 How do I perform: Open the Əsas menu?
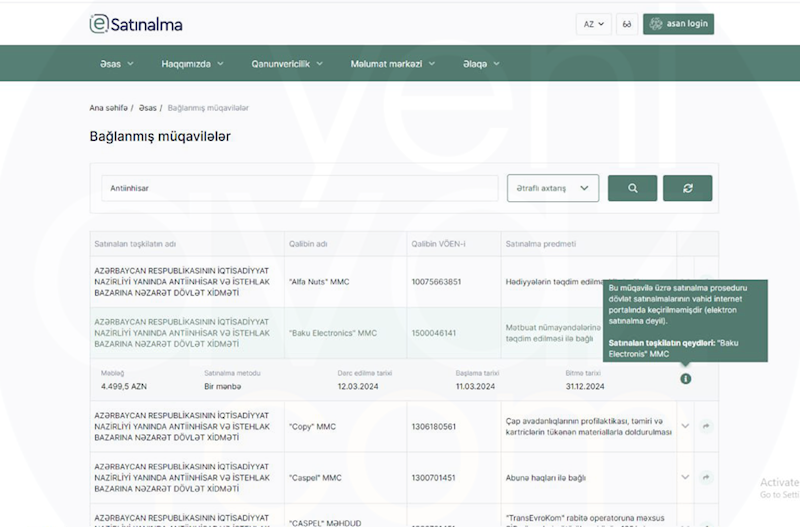[x=116, y=64]
